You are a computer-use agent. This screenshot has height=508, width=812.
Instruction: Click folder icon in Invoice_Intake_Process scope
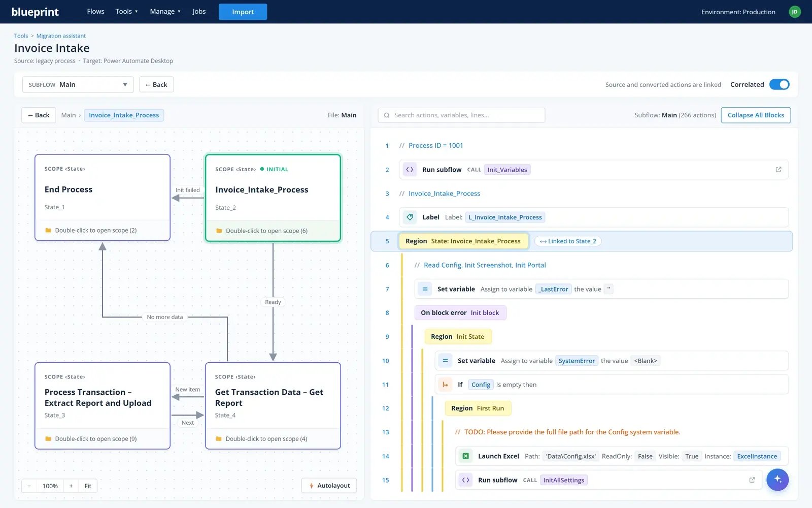point(219,231)
